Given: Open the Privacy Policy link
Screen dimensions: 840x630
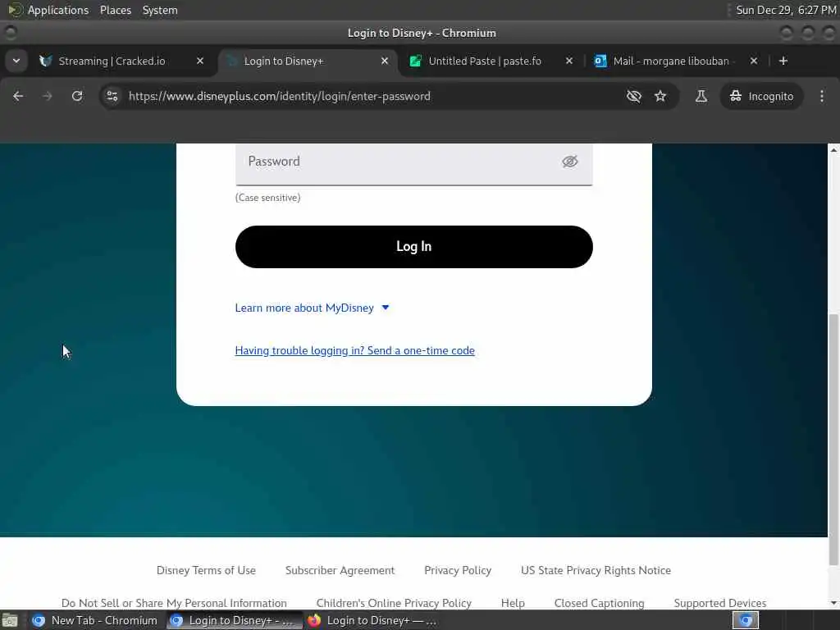Looking at the screenshot, I should [458, 571].
